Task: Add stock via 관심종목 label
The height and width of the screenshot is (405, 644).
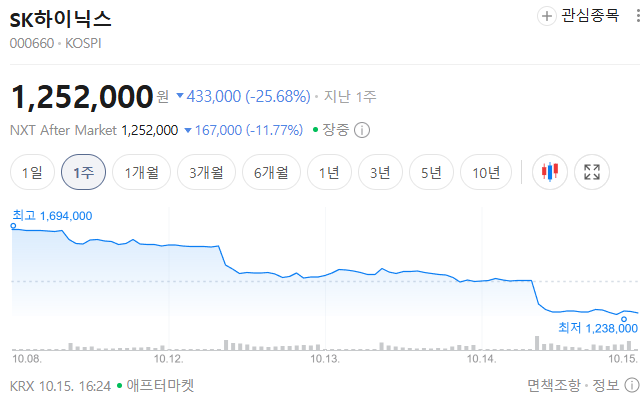Action: [590, 16]
